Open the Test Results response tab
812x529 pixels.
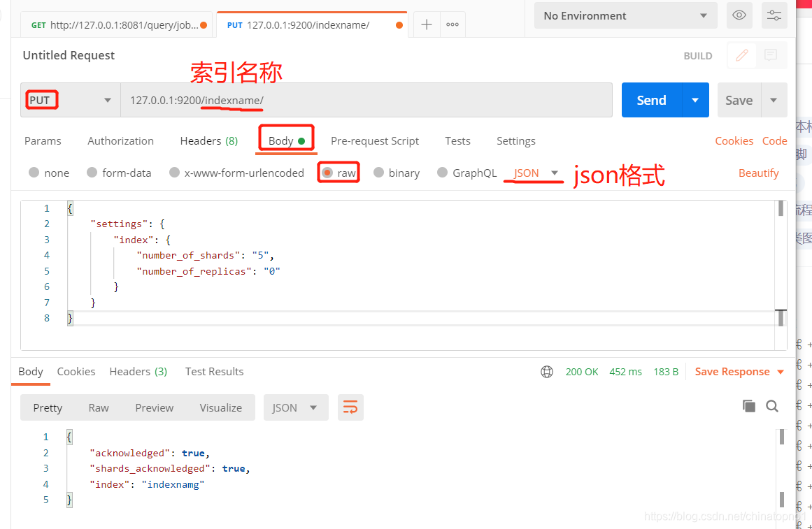click(214, 371)
